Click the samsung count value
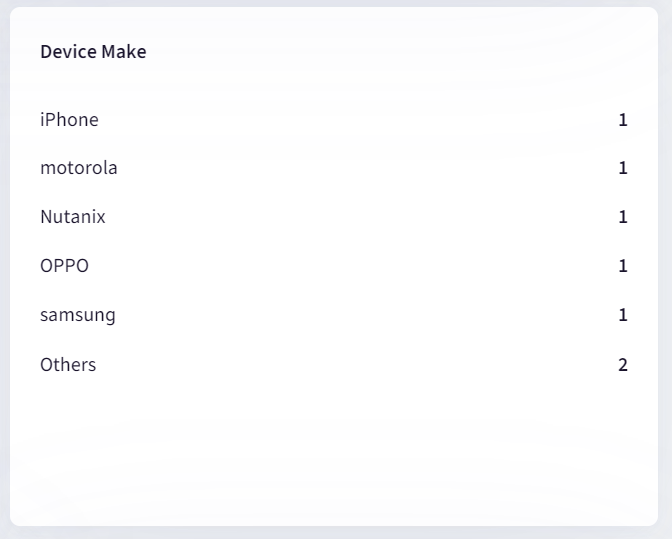Screen dimensions: 672x539 (x=623, y=315)
